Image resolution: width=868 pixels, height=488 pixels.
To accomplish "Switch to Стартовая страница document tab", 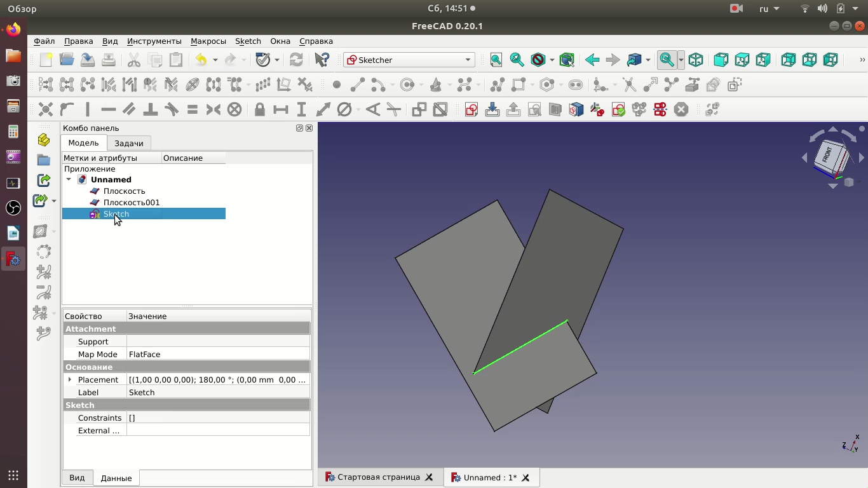I will 379,477.
